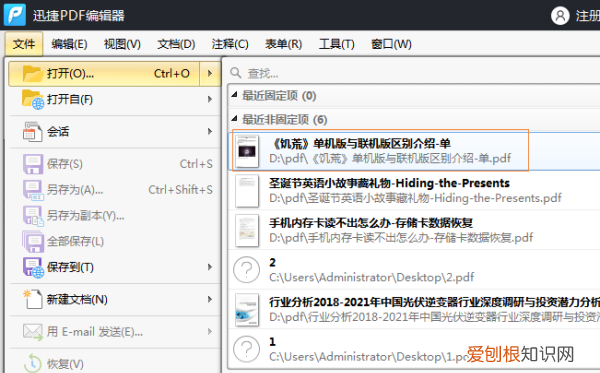Click the 恢复(V) revert icon

pos(33,362)
